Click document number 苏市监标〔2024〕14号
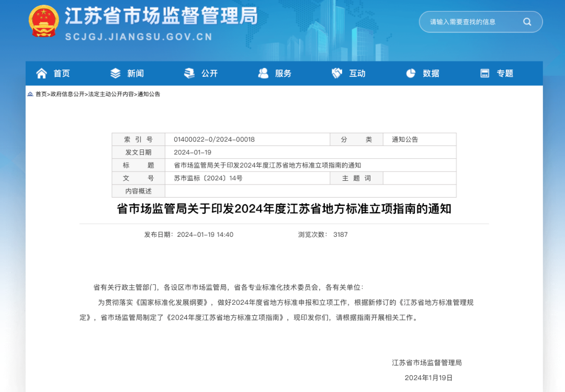 pos(208,178)
